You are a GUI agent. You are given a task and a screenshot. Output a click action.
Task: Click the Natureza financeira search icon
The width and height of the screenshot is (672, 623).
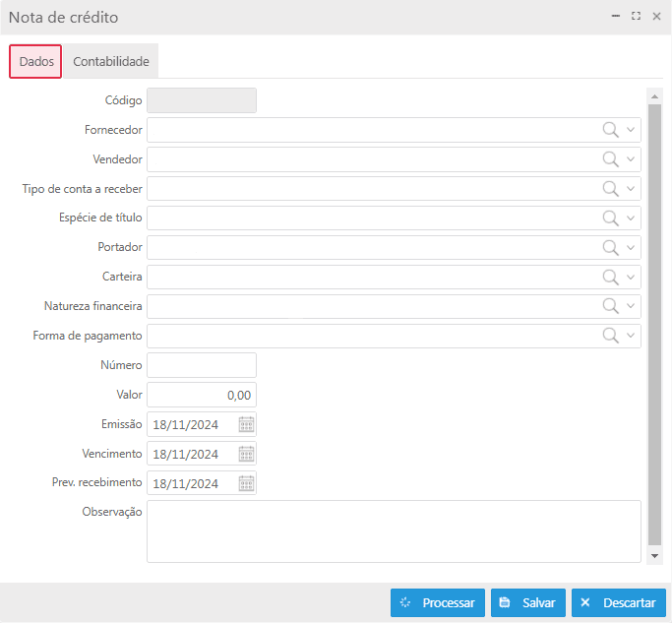point(610,307)
